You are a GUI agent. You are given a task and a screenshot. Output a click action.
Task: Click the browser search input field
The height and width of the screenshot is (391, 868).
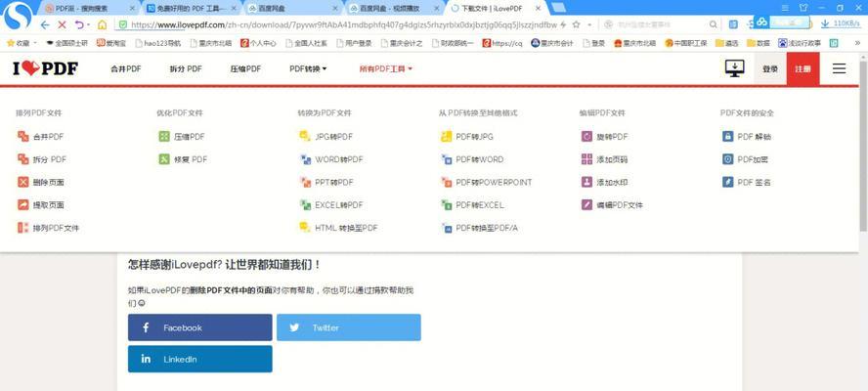[656, 24]
